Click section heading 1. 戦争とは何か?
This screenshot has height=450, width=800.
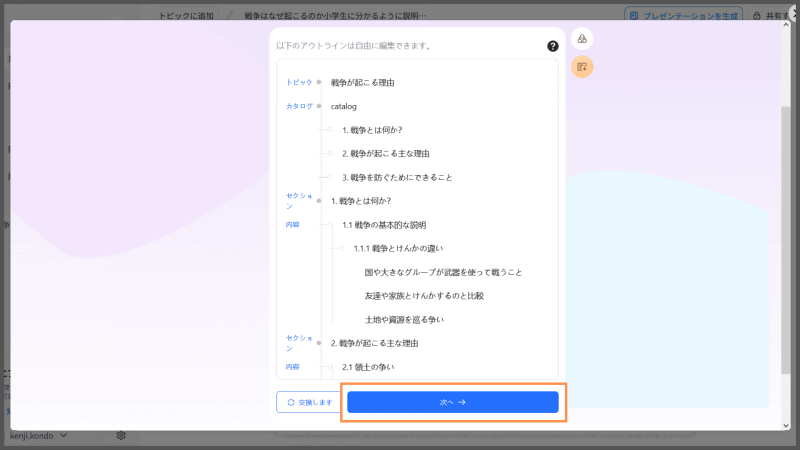361,201
